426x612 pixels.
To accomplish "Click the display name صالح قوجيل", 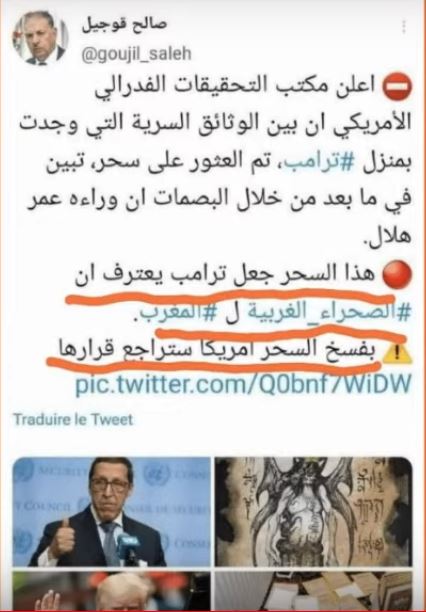I will coord(124,24).
